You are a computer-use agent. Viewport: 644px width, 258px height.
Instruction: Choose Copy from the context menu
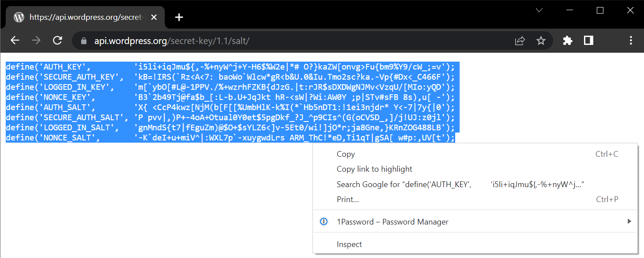pyautogui.click(x=346, y=154)
